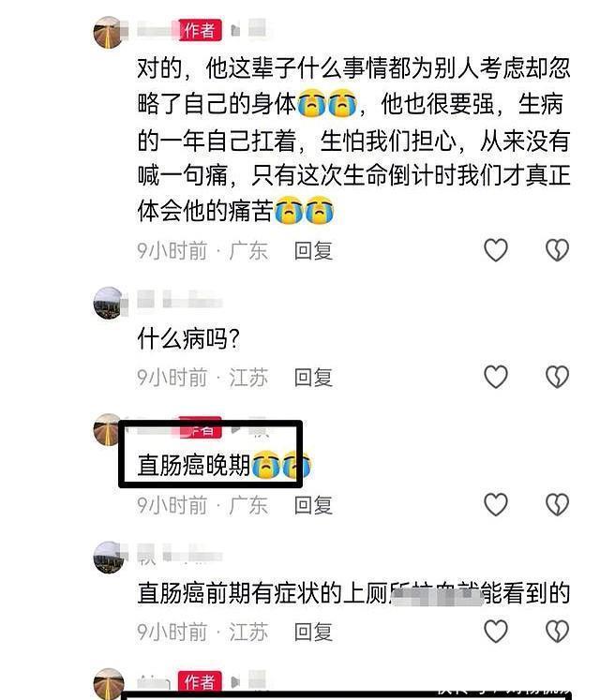
Task: Dislike the comment starting 对的，他这辈子
Action: (557, 249)
